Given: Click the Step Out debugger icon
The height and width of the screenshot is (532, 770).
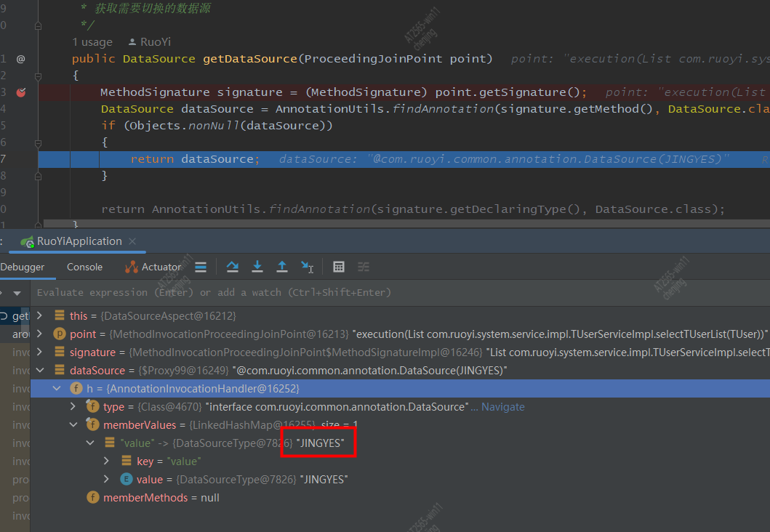Looking at the screenshot, I should point(282,267).
